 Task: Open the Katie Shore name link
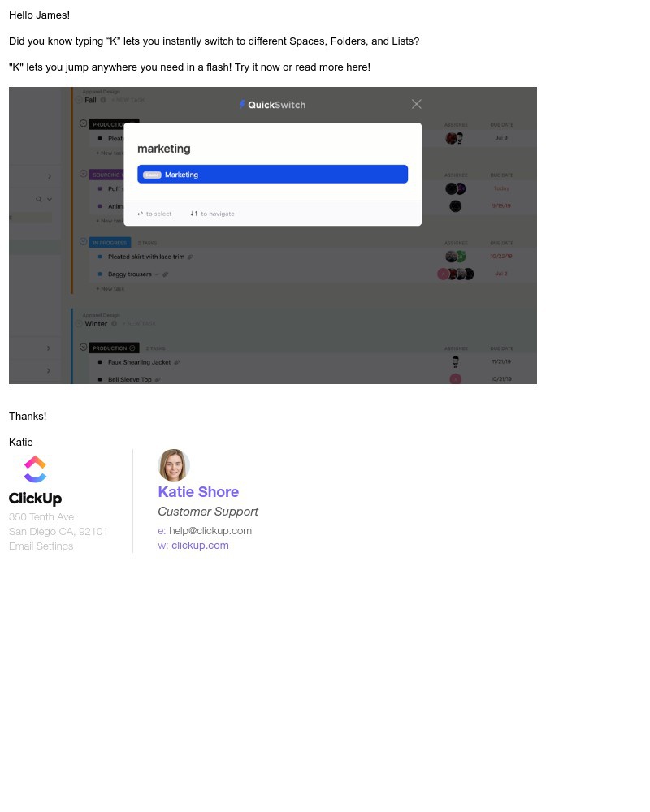pyautogui.click(x=198, y=491)
